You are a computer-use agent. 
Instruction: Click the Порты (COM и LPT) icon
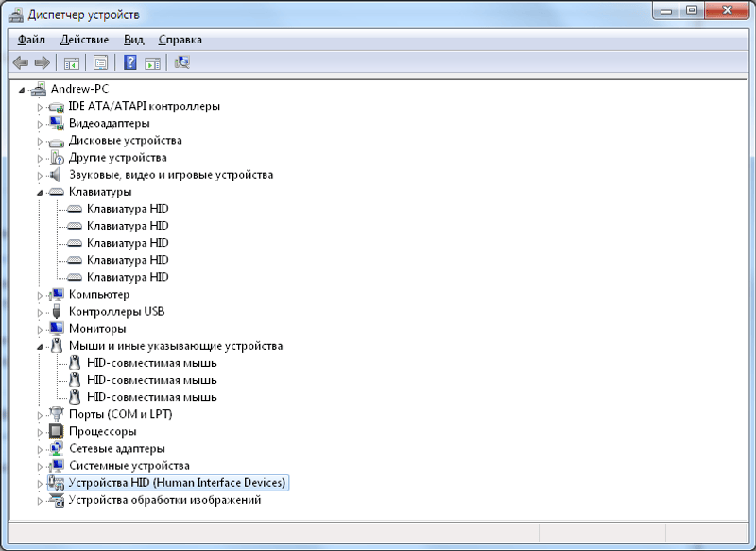point(57,414)
